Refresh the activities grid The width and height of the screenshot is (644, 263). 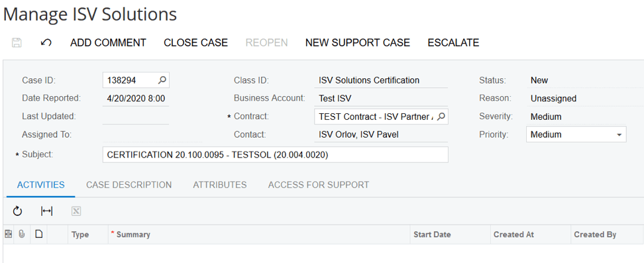[x=17, y=211]
